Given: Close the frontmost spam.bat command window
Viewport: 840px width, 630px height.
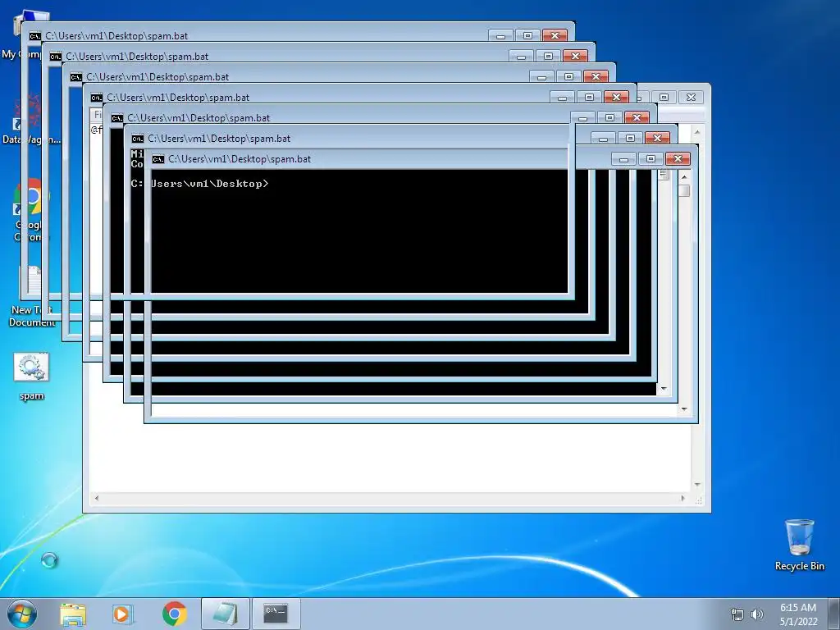Looking at the screenshot, I should (678, 158).
